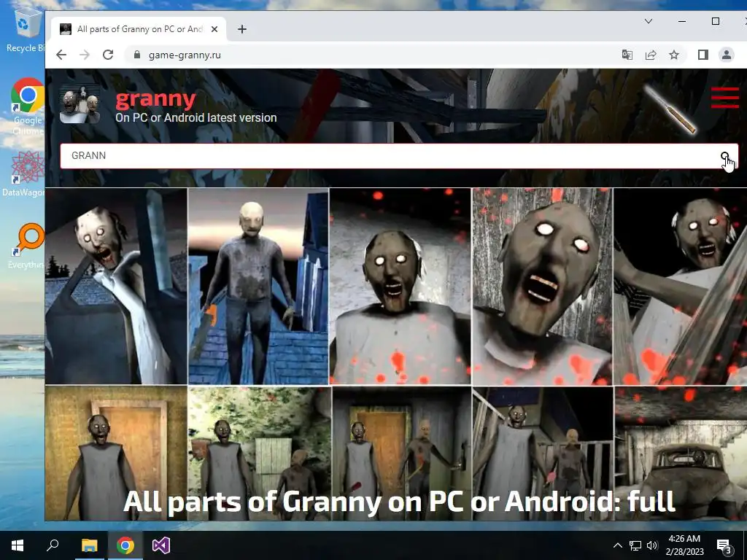Image resolution: width=747 pixels, height=560 pixels.
Task: Select the All parts of Granny tab
Action: (138, 29)
